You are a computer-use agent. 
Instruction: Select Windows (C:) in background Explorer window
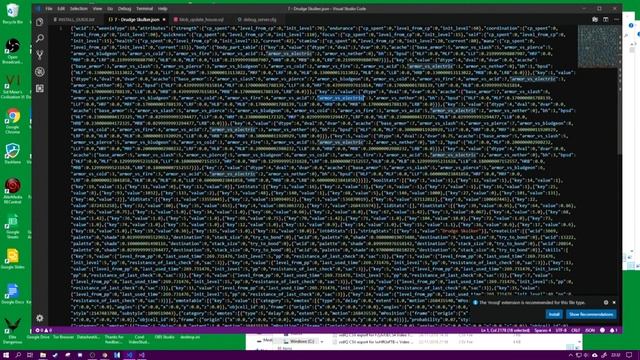(301, 341)
